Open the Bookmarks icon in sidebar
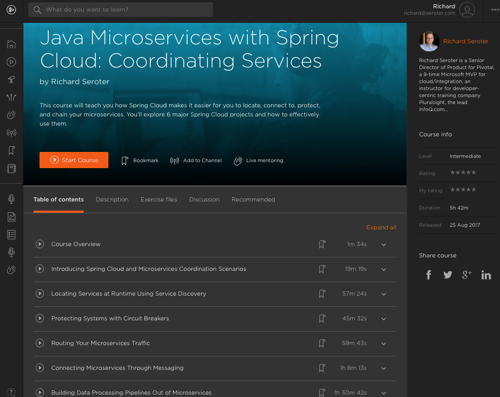Image resolution: width=500 pixels, height=397 pixels. (11, 151)
